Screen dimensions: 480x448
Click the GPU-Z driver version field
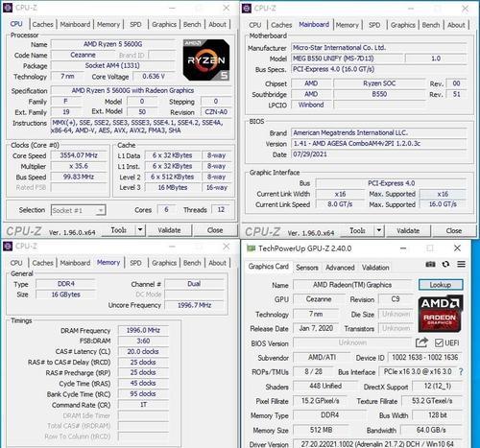[x=377, y=444]
